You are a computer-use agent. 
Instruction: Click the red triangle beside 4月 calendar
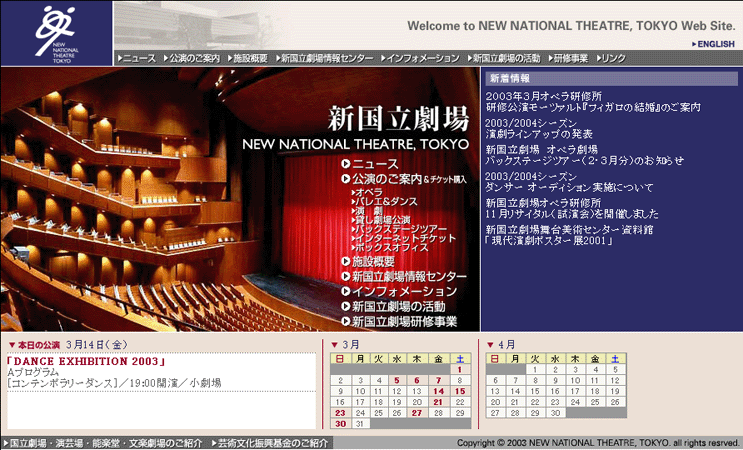490,345
